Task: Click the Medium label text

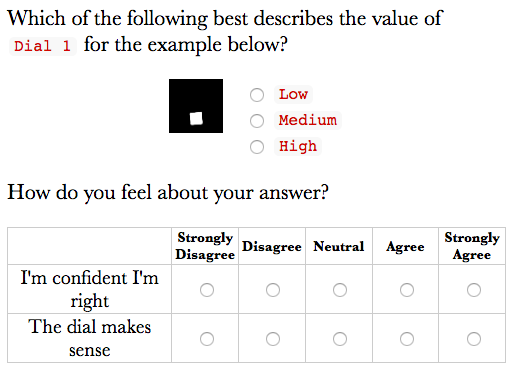Action: click(x=308, y=120)
